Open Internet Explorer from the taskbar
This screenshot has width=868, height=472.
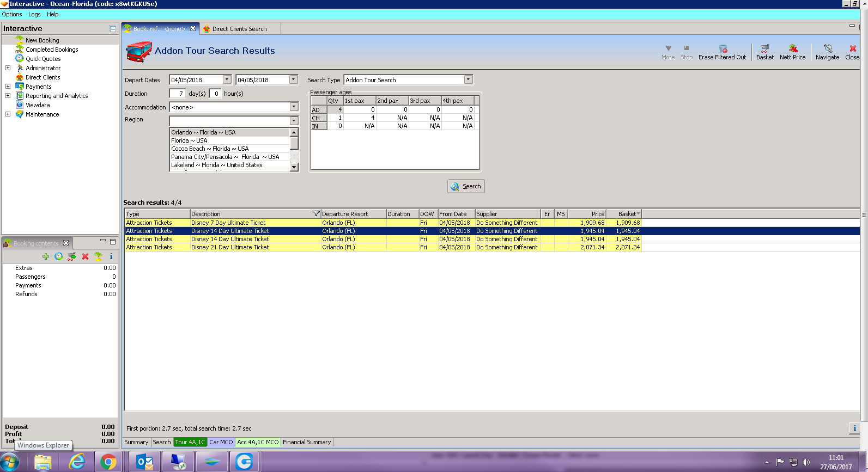click(77, 462)
